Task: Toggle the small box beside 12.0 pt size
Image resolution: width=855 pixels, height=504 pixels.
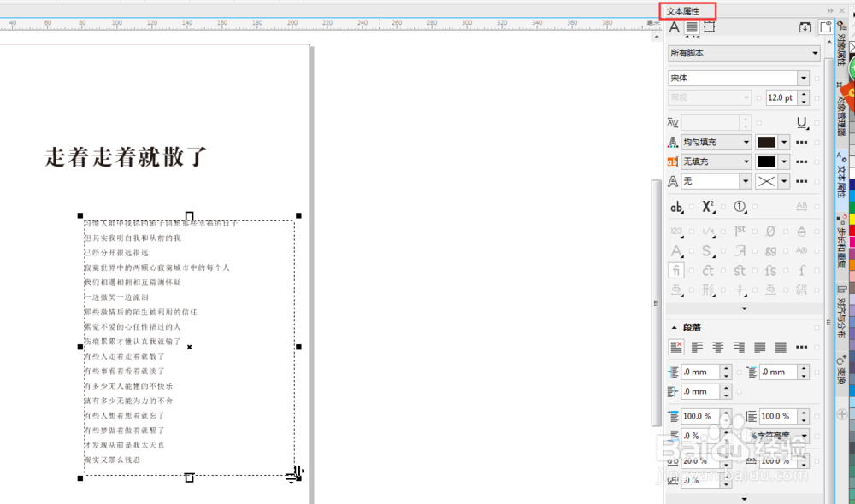Action: 817,98
